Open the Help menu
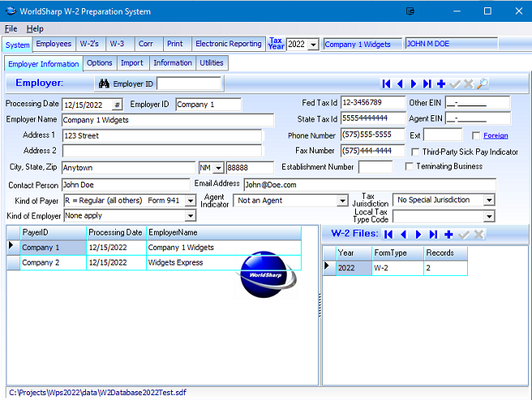 pyautogui.click(x=35, y=29)
